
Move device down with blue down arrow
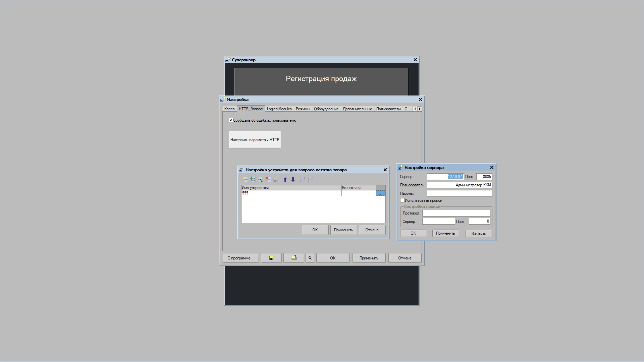point(293,180)
